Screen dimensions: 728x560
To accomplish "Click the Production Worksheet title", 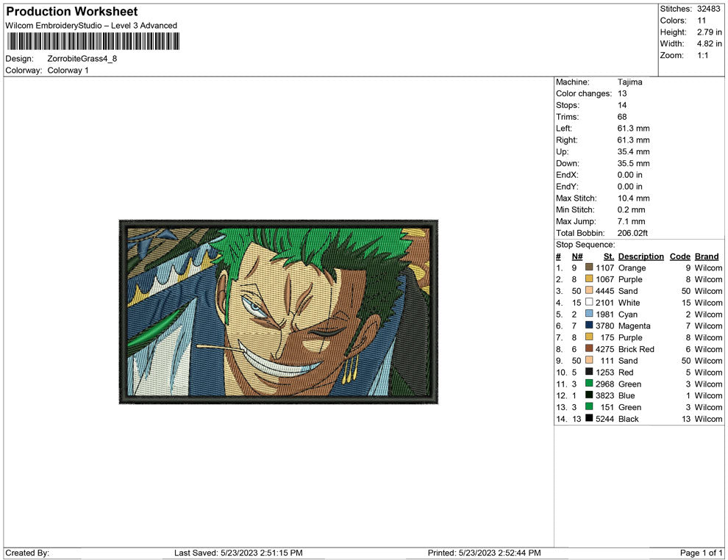I will pyautogui.click(x=72, y=12).
